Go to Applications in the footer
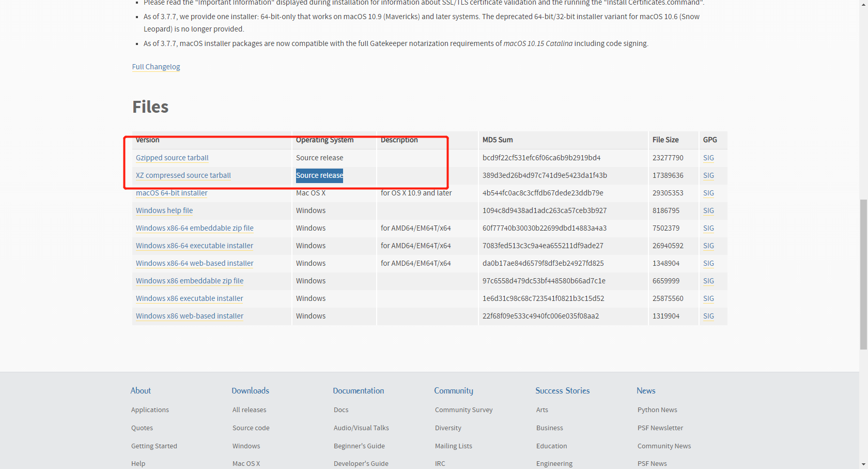Image resolution: width=868 pixels, height=469 pixels. coord(150,410)
